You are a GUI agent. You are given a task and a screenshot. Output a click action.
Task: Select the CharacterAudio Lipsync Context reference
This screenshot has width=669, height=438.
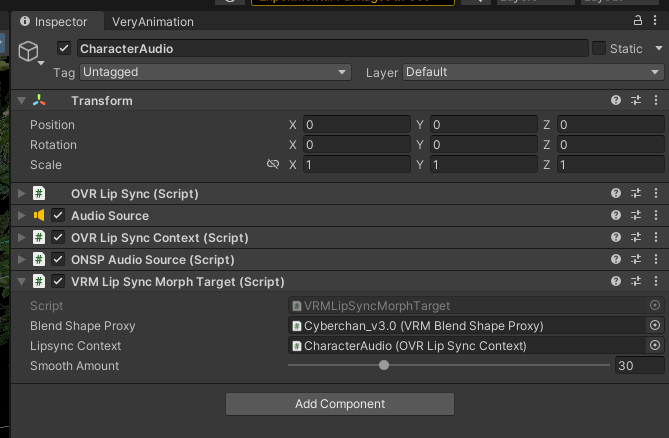coord(467,346)
